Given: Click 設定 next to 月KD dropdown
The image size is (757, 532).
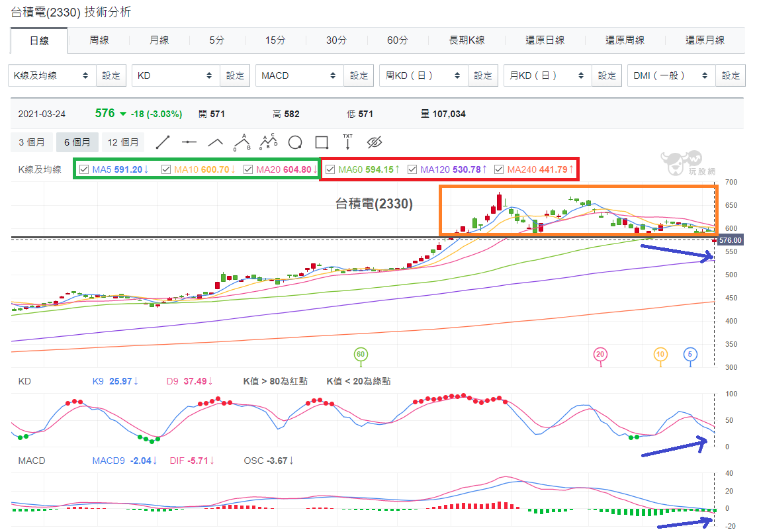Looking at the screenshot, I should (607, 76).
